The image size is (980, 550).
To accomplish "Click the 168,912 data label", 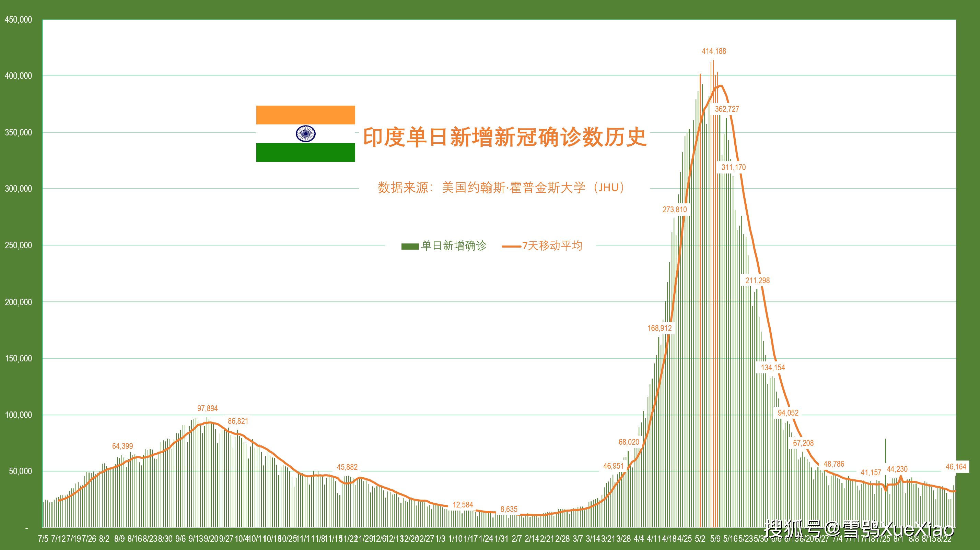I will point(660,328).
